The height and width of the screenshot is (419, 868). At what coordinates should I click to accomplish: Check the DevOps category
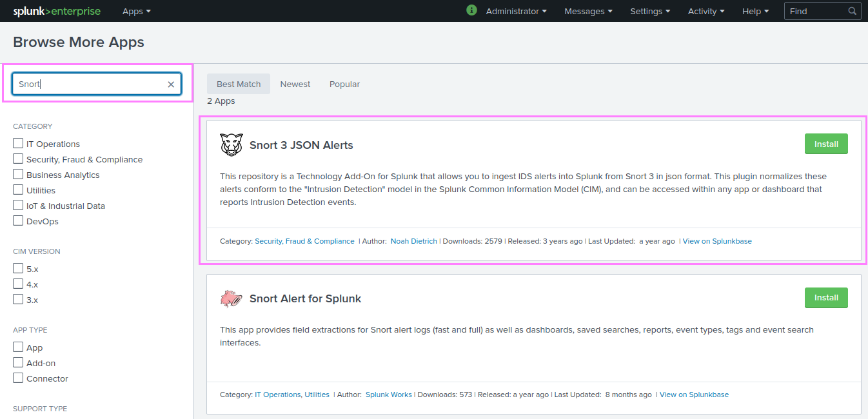tap(18, 220)
